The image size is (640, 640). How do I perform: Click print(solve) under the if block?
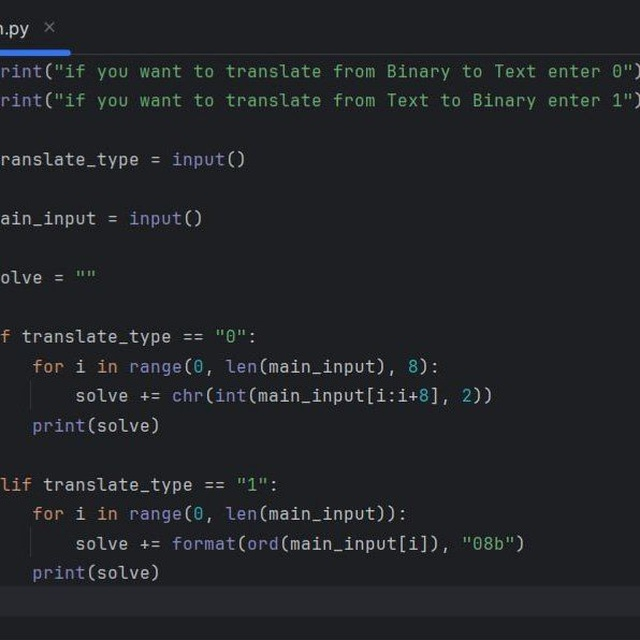(x=95, y=426)
